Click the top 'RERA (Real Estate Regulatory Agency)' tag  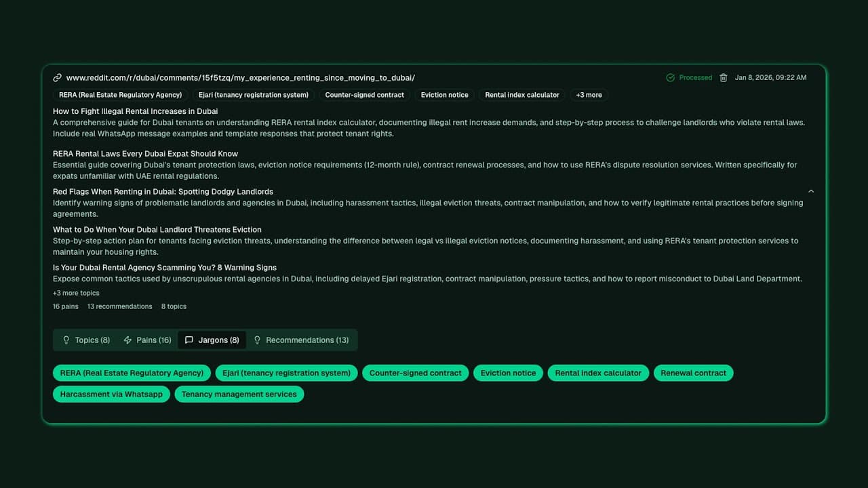[120, 95]
